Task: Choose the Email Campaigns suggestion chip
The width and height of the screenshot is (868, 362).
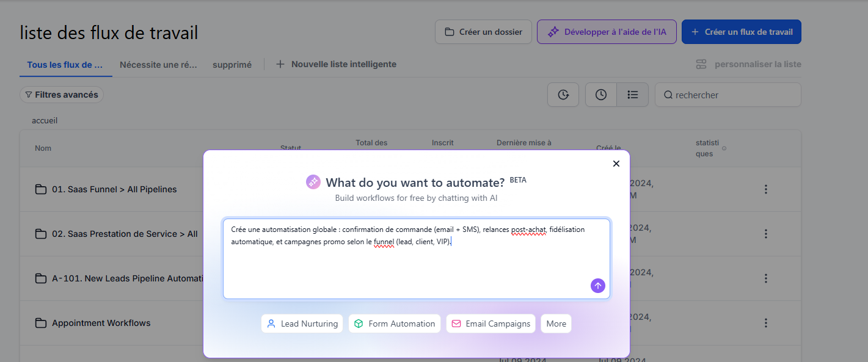Action: (491, 324)
